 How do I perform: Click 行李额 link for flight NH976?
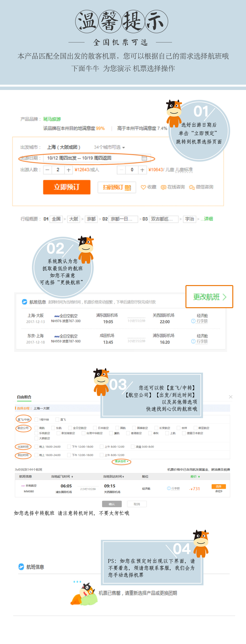[202, 321]
